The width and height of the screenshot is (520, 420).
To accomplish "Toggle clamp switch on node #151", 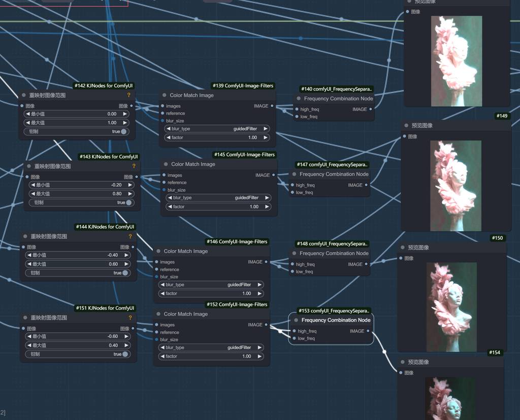I will 125,354.
